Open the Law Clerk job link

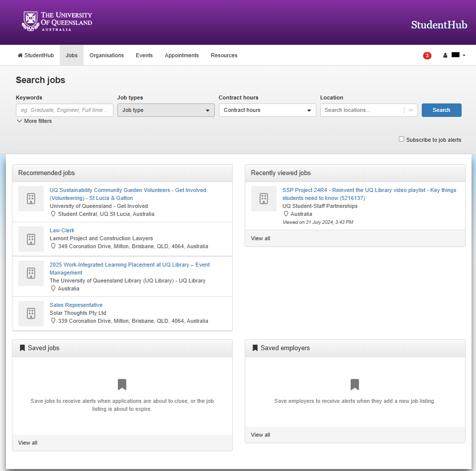point(62,230)
